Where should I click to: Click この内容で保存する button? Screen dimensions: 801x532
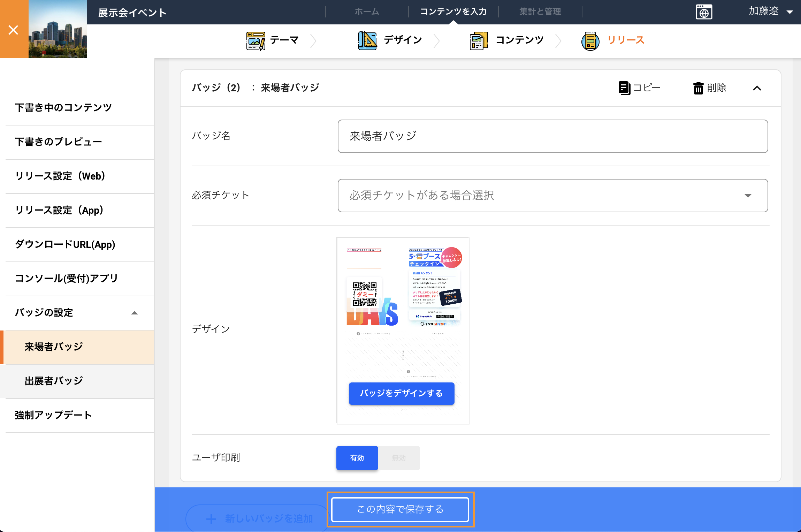coord(400,509)
